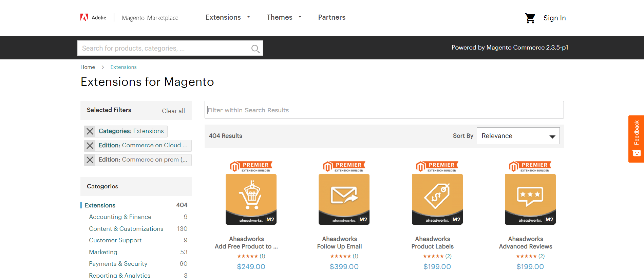Image resolution: width=644 pixels, height=279 pixels.
Task: Focus Filter within Search Results field
Action: pos(384,110)
